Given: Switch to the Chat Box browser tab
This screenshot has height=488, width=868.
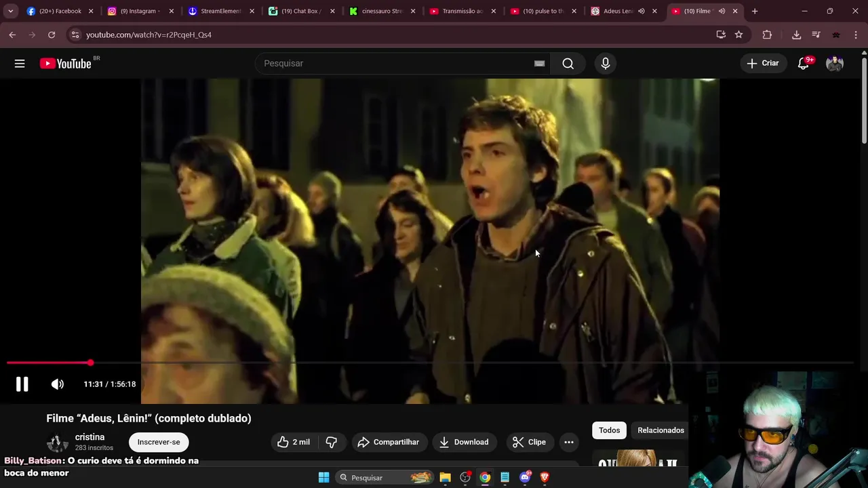Looking at the screenshot, I should (x=302, y=11).
